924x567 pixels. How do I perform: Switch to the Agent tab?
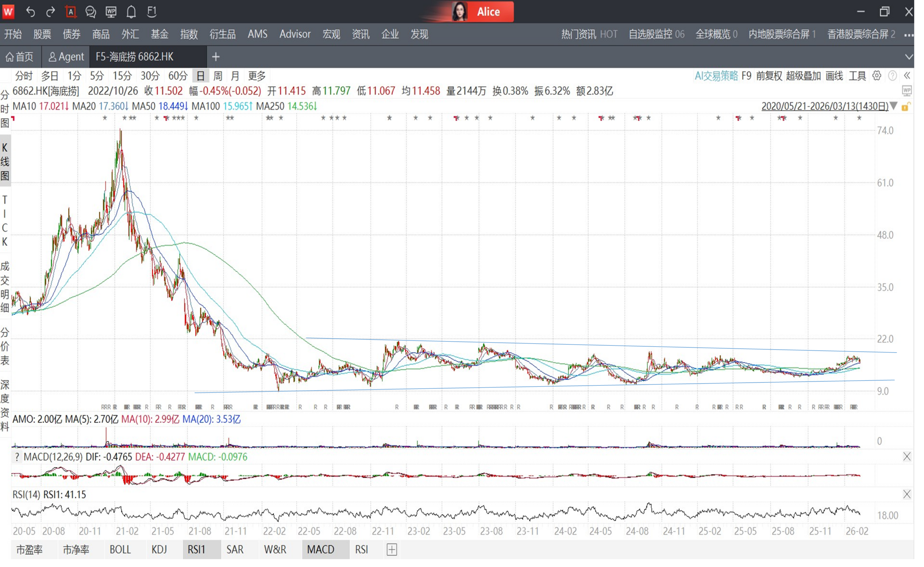coord(66,57)
